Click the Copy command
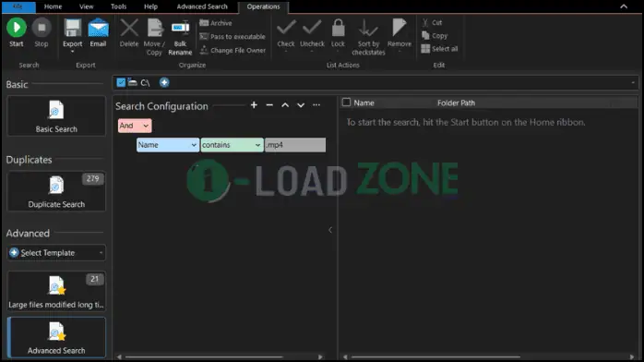 tap(435, 36)
